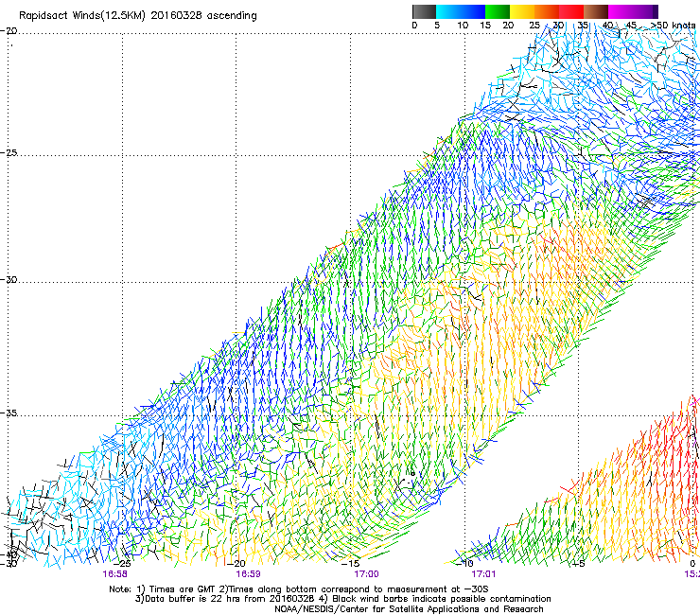Click the purple '17:00' time label
Image resolution: width=700 pixels, height=615 pixels.
point(366,574)
